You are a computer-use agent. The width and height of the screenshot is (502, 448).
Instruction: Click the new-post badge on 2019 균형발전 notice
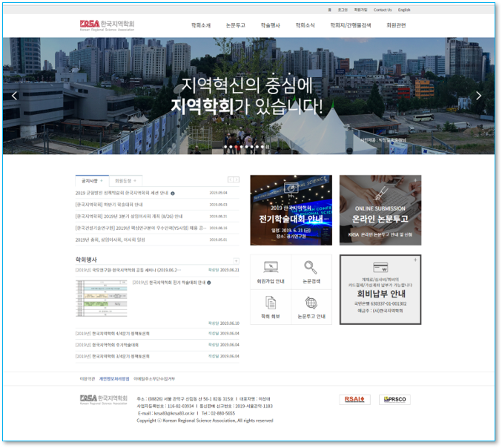[x=173, y=193]
